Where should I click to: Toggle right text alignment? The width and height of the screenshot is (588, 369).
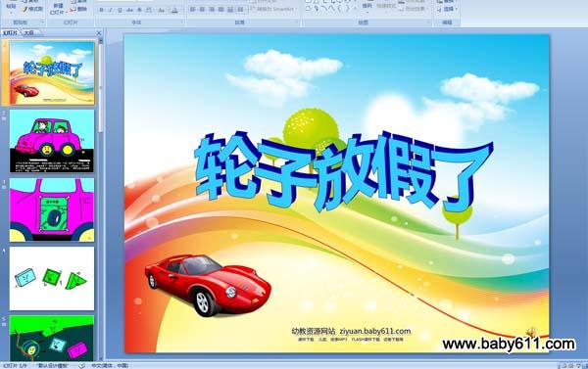pos(213,10)
